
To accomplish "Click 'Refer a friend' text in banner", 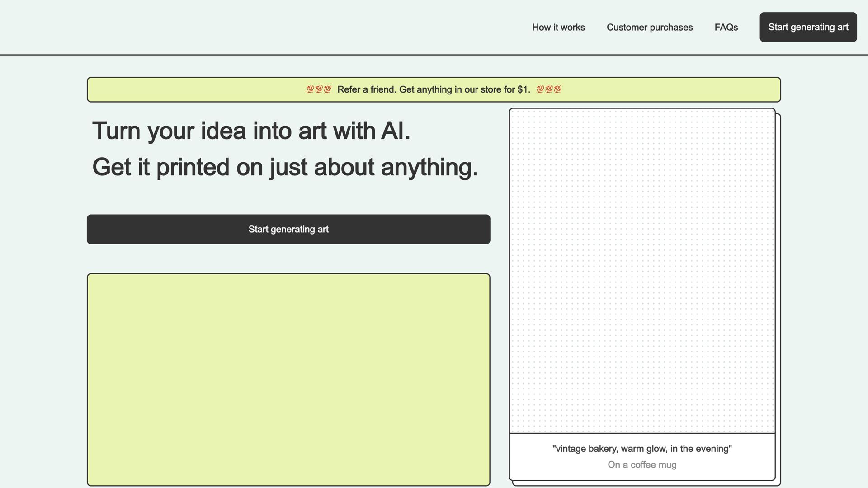I will tap(366, 89).
